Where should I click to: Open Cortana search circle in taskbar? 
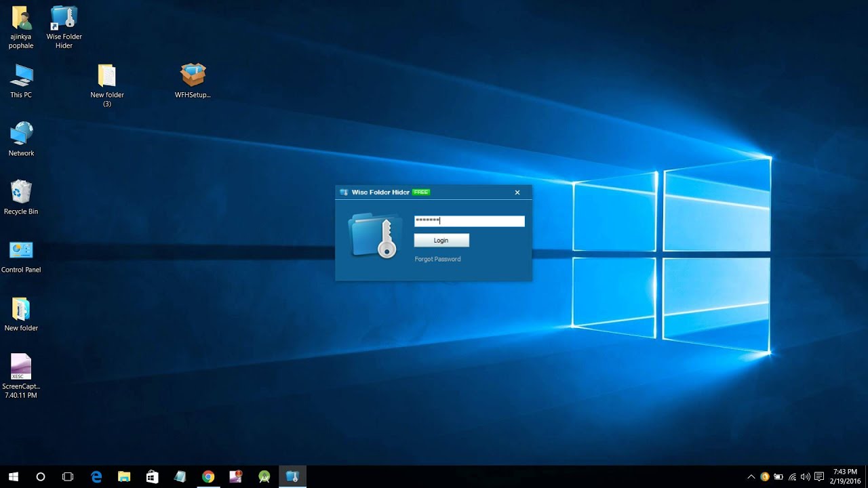[41, 476]
